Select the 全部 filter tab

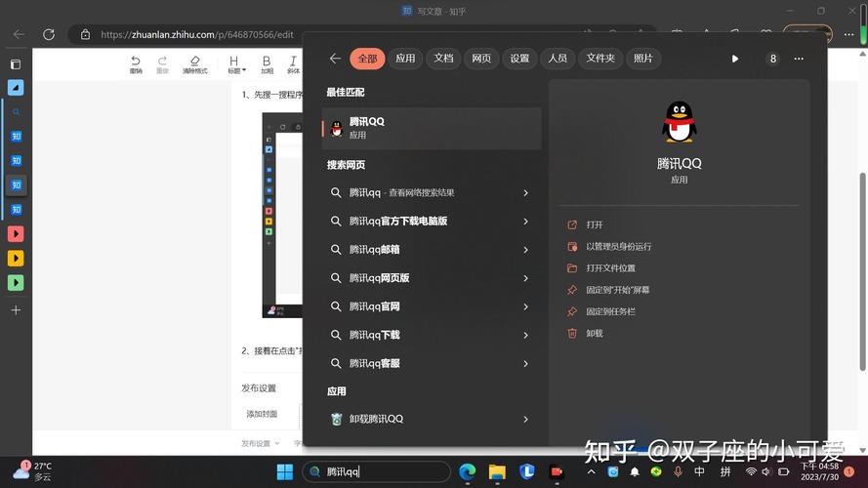[x=367, y=59]
